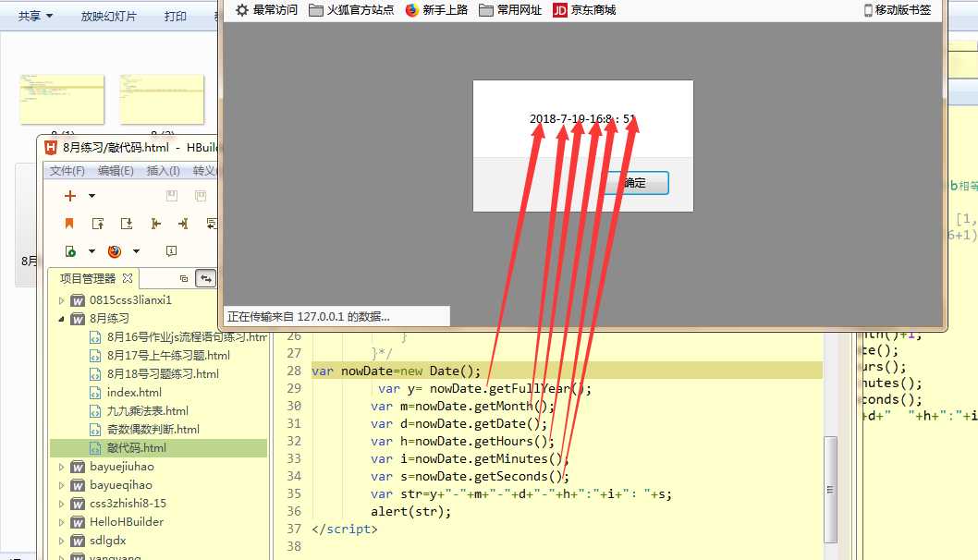
Task: Open the 移动版书签 folder
Action: (x=898, y=10)
